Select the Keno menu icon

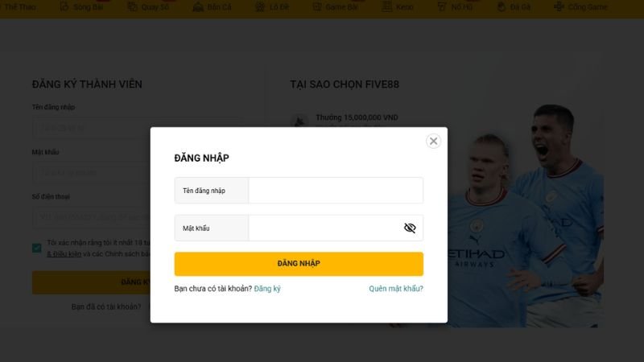pos(387,6)
